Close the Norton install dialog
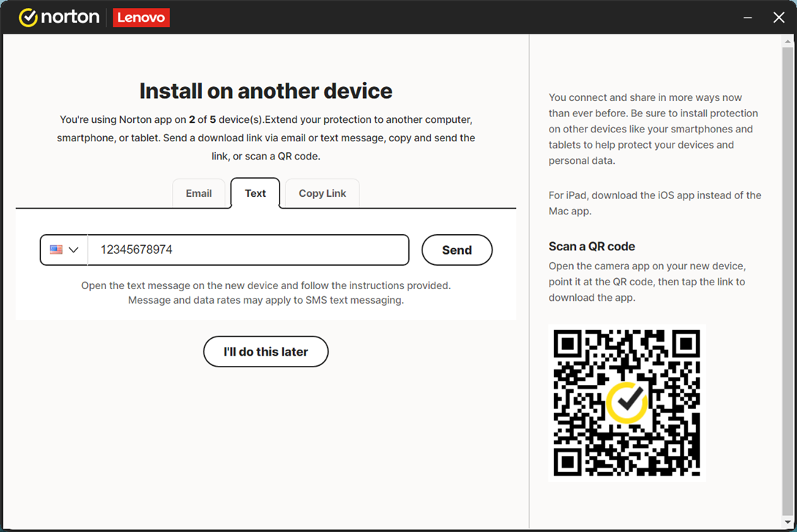This screenshot has width=797, height=532. coord(779,18)
